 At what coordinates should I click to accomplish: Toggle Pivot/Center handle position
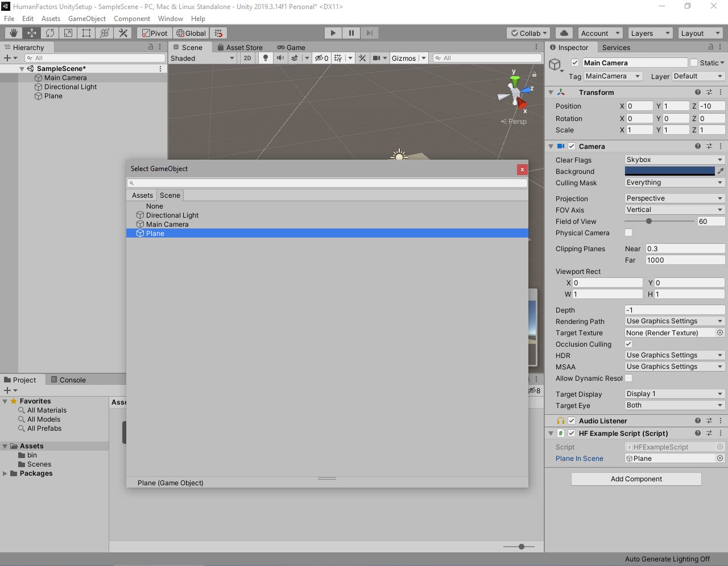pyautogui.click(x=155, y=33)
